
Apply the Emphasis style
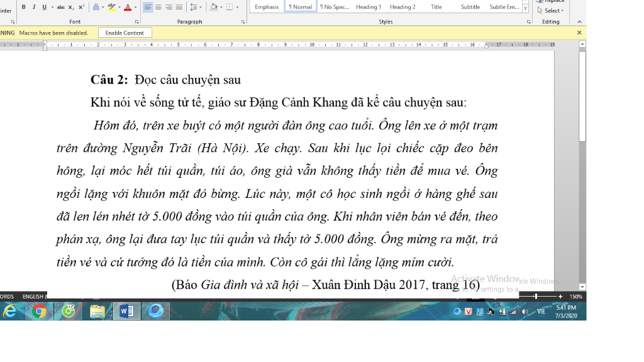pos(267,7)
